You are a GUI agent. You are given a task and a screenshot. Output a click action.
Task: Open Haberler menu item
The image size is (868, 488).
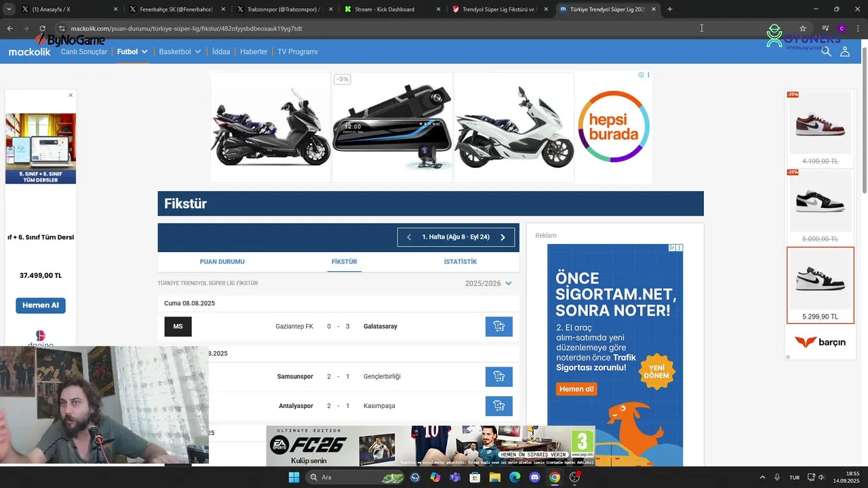click(x=254, y=52)
